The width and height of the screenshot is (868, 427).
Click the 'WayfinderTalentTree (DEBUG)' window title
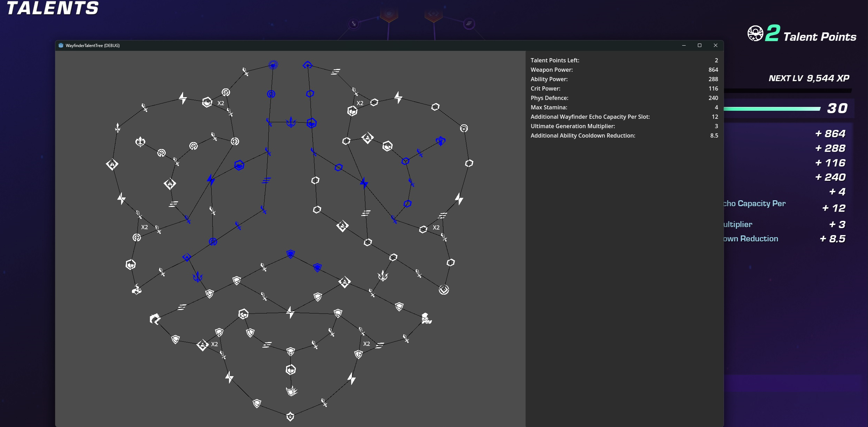[x=93, y=45]
